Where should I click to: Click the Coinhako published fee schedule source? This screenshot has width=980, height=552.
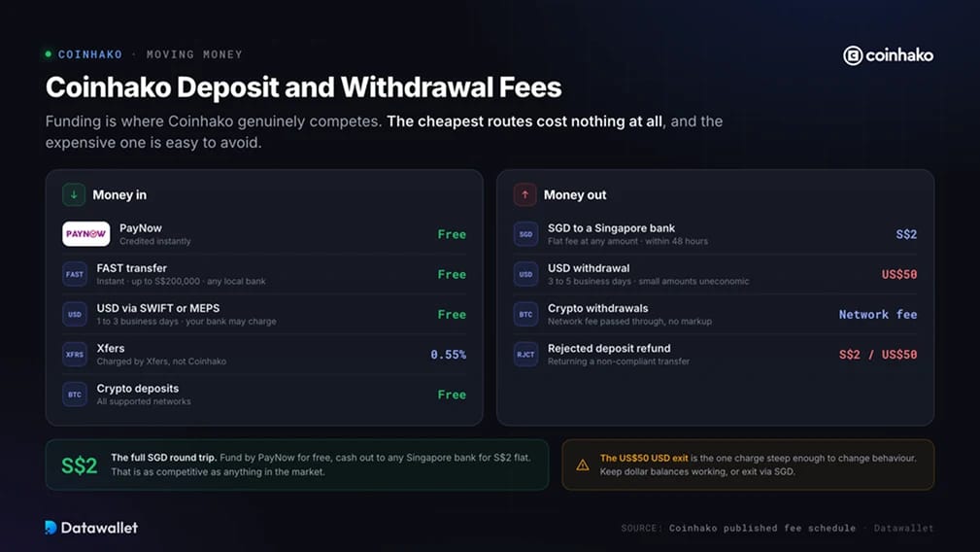tap(761, 529)
